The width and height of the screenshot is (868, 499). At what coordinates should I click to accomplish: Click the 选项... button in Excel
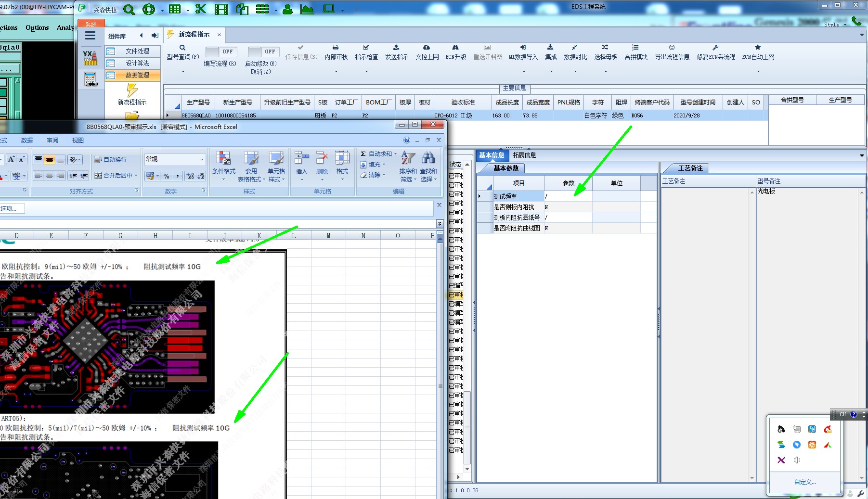11,208
